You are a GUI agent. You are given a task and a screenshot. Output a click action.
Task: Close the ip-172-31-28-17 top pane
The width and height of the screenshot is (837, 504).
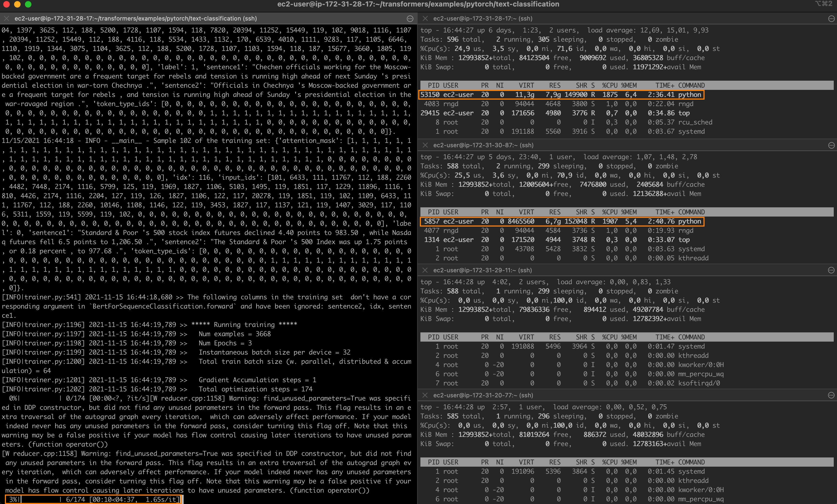[x=425, y=19]
